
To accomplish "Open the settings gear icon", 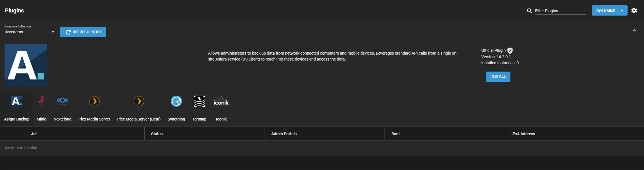I will (634, 10).
